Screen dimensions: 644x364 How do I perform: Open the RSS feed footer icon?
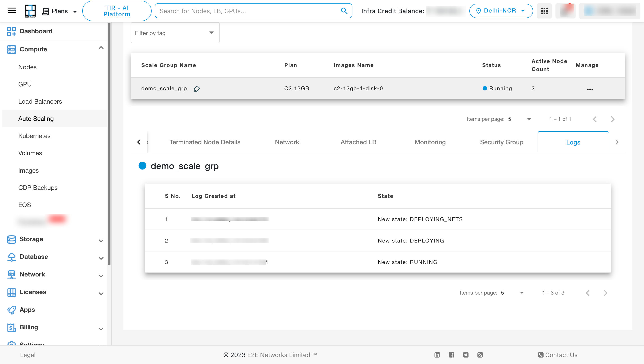tap(480, 355)
